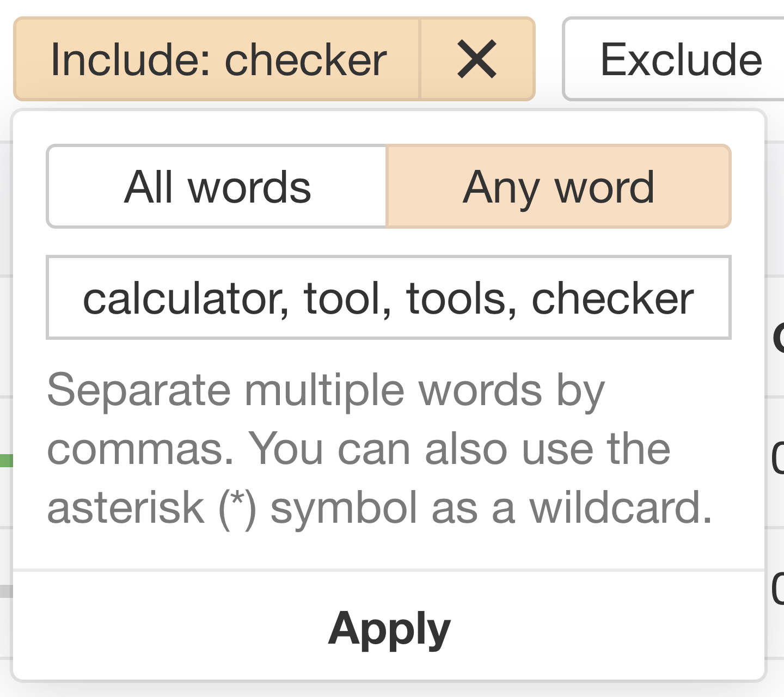This screenshot has width=784, height=697.
Task: Open the Include: checker filter dropdown
Action: 218,59
